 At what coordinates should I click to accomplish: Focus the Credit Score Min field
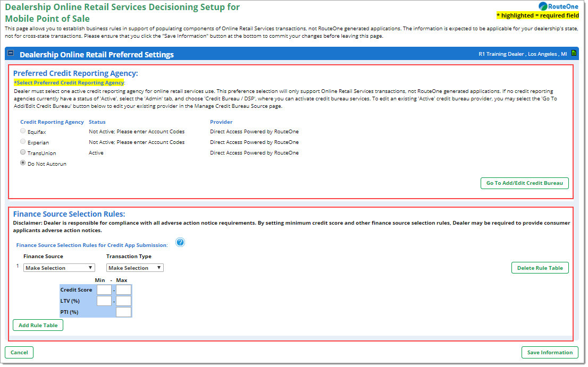(104, 290)
